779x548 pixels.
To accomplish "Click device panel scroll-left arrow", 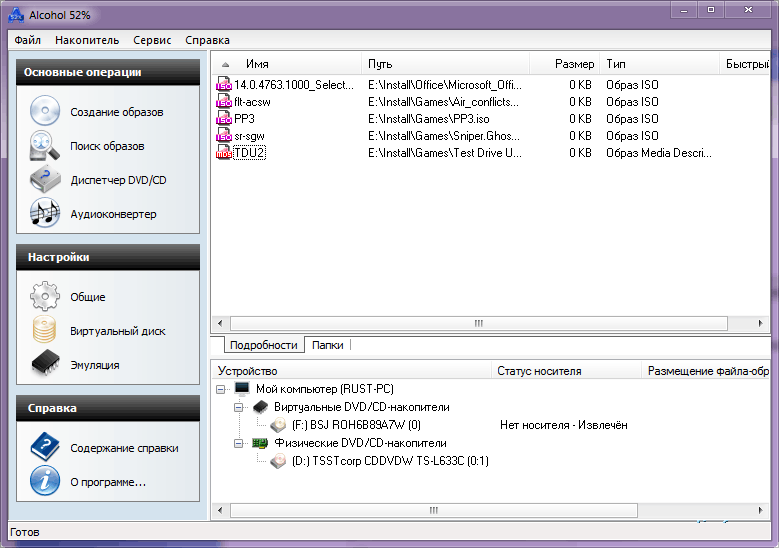I will [221, 510].
